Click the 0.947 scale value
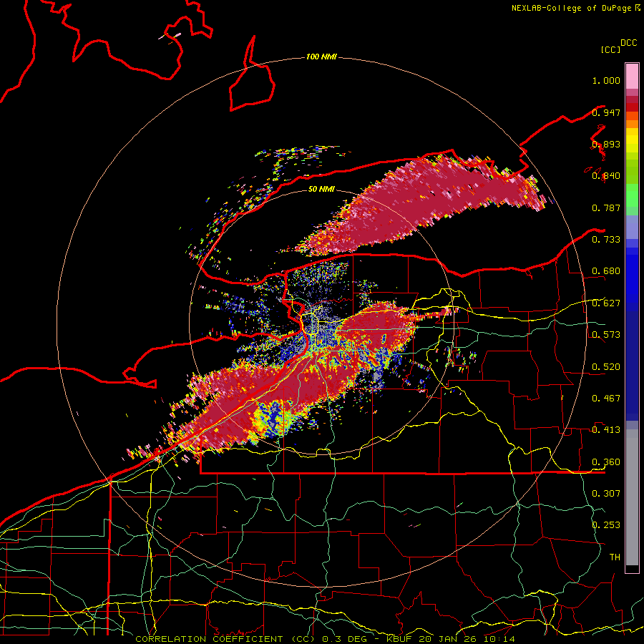644x644 pixels. (606, 112)
